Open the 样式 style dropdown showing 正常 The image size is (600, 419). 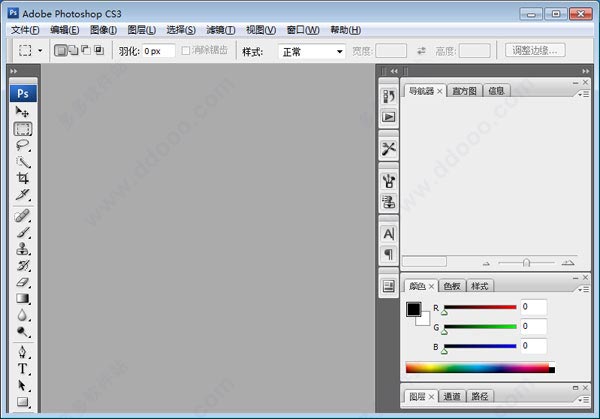[x=311, y=51]
